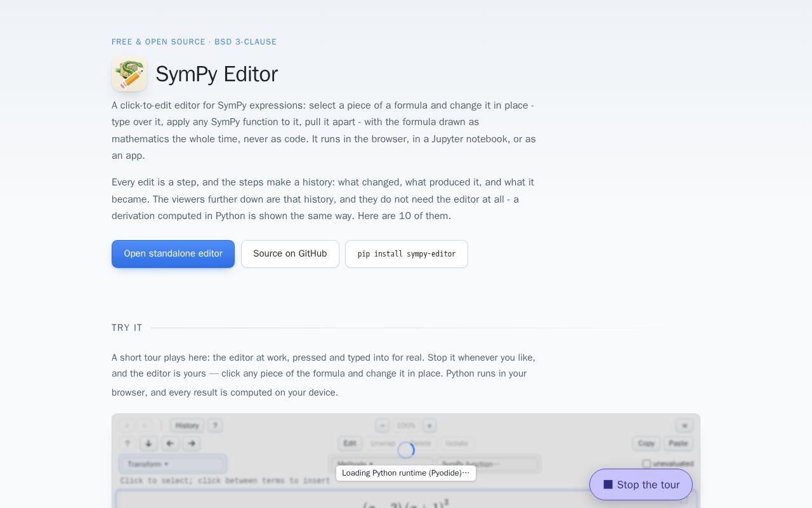Viewport: 812px width, 508px height.
Task: Click the left arrow navigation button
Action: click(x=170, y=443)
